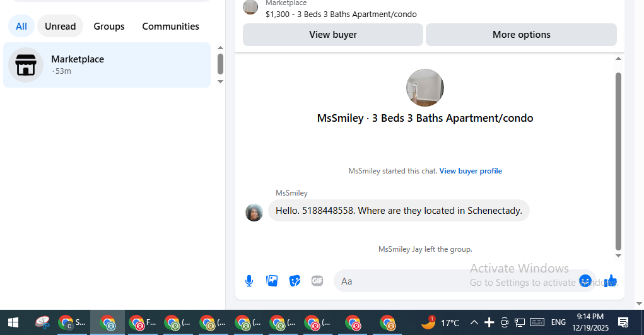This screenshot has height=335, width=644.
Task: Click the '$1,300 - 3 Beds 3 Baths Apartment/condo' listing text
Action: tap(341, 15)
